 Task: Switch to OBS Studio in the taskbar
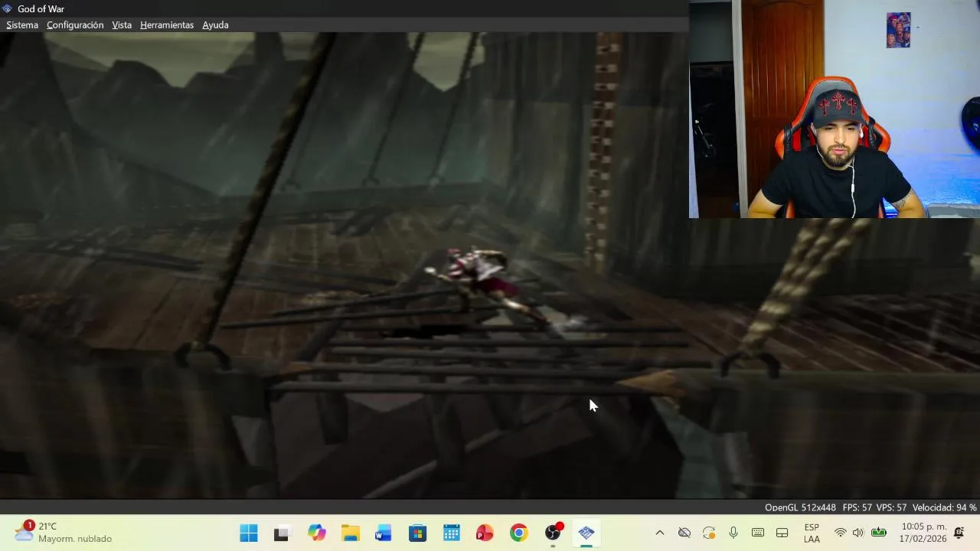pyautogui.click(x=553, y=533)
